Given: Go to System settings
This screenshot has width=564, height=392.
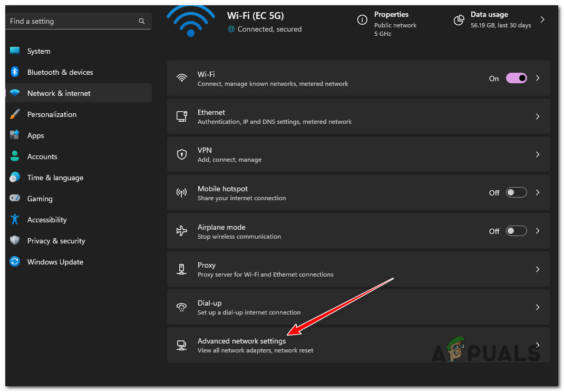Looking at the screenshot, I should (79, 51).
